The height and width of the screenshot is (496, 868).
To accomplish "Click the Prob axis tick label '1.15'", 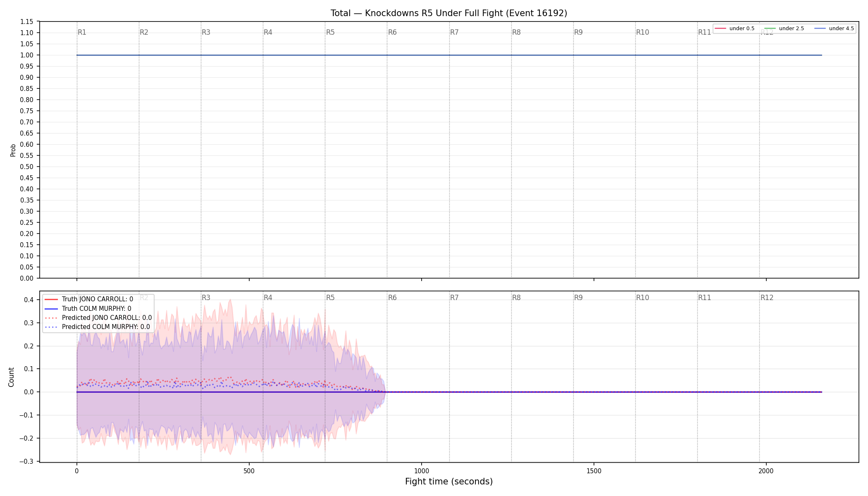I will point(27,21).
